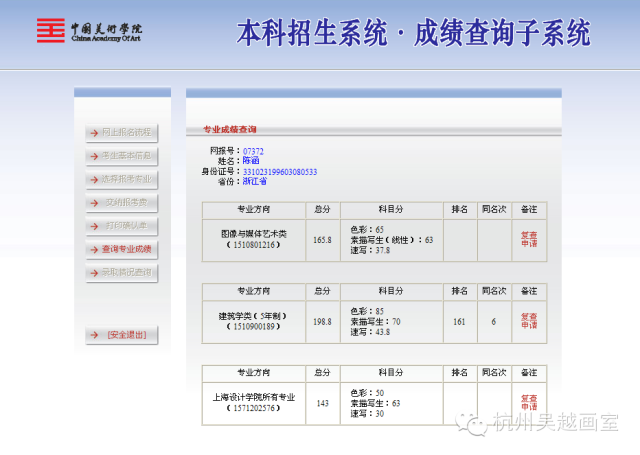Click the 图像与媒体艺术类 (1510801216) cell

(x=254, y=240)
